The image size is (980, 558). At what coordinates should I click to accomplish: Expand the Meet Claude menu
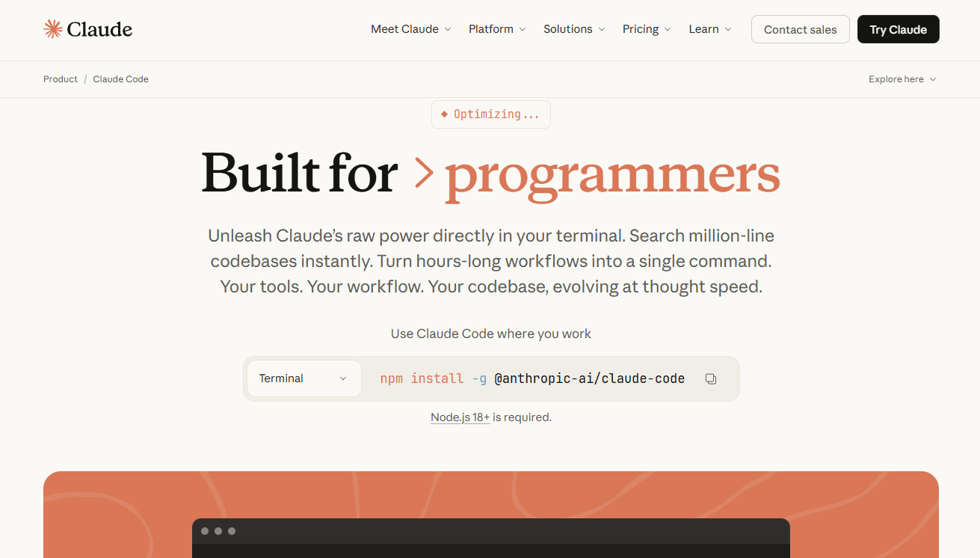(x=410, y=29)
